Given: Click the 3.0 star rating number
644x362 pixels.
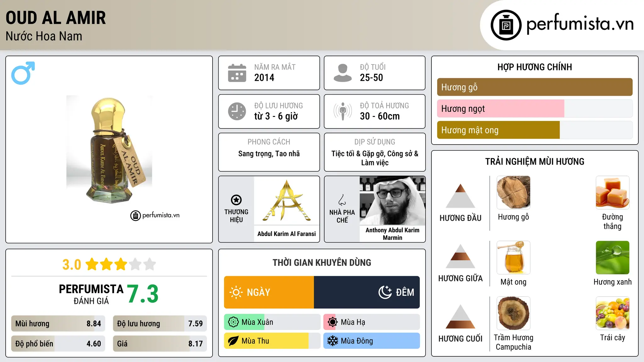Looking at the screenshot, I should (72, 265).
